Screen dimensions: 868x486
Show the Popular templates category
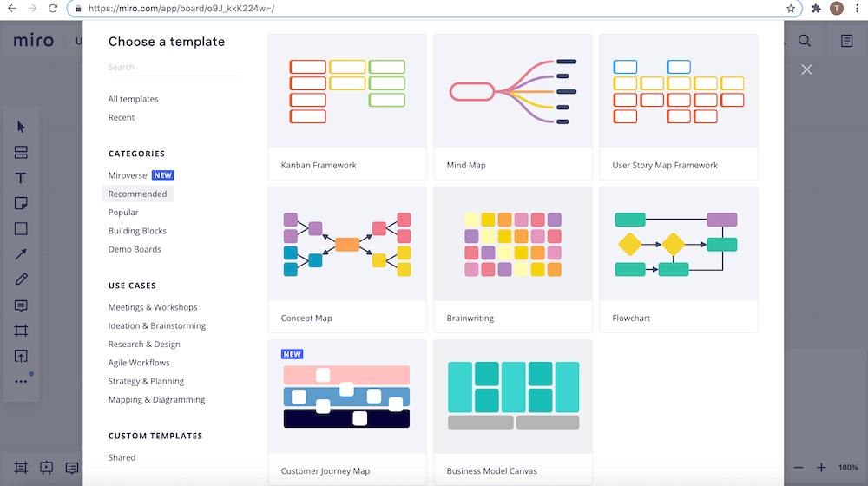point(123,213)
